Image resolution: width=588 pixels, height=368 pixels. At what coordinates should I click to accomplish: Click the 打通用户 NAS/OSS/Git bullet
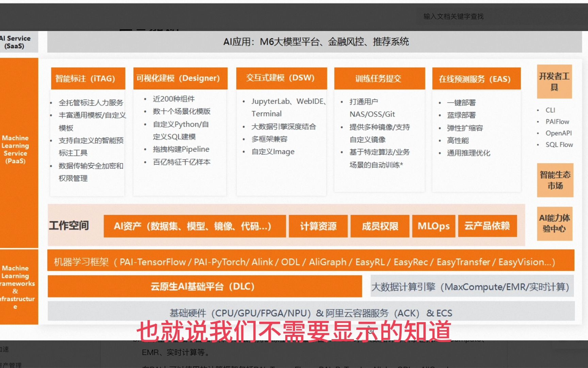click(372, 108)
